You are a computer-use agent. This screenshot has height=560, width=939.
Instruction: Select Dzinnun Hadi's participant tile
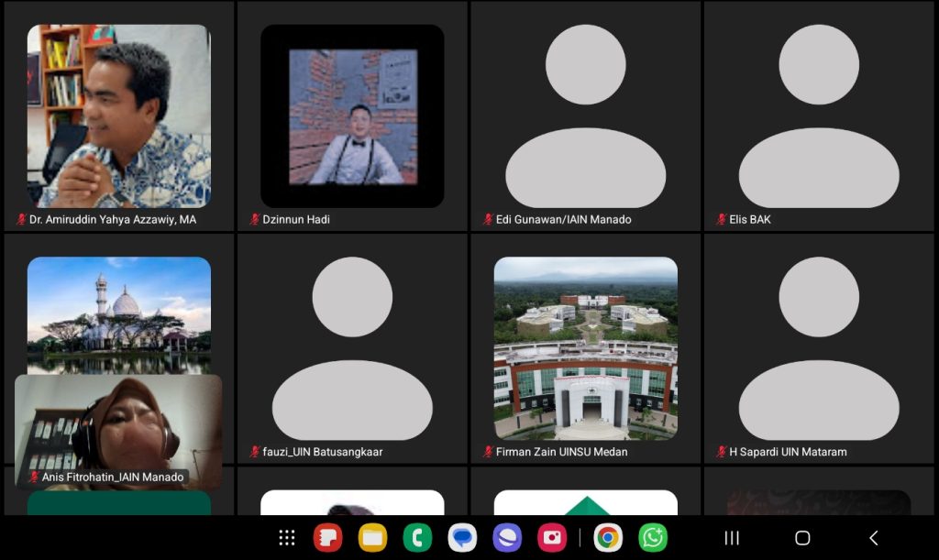[x=352, y=115]
